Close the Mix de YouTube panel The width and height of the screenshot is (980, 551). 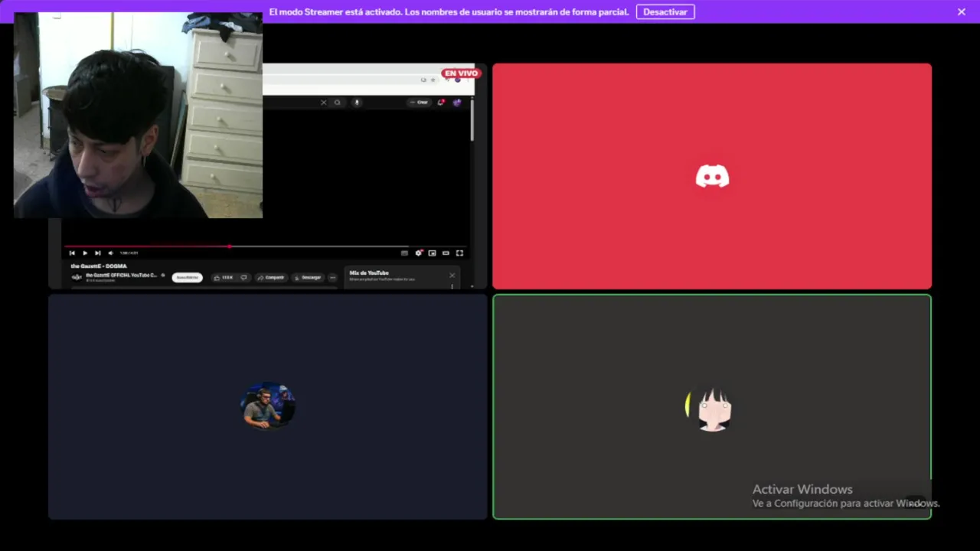coord(452,275)
